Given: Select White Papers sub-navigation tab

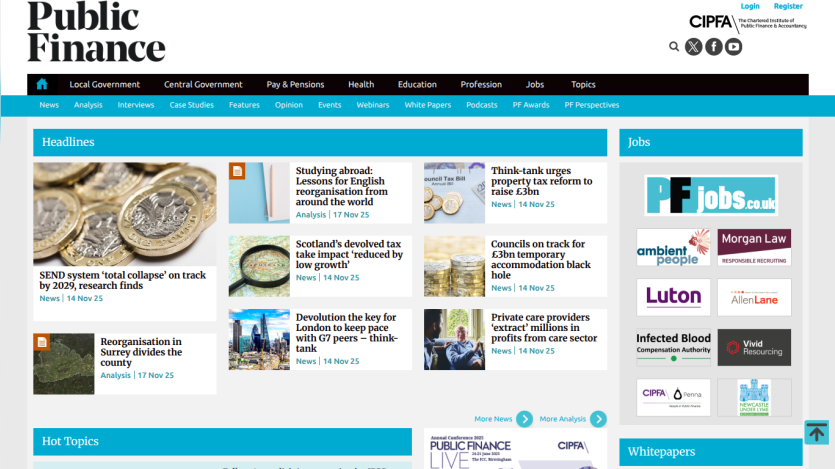Looking at the screenshot, I should pos(428,105).
